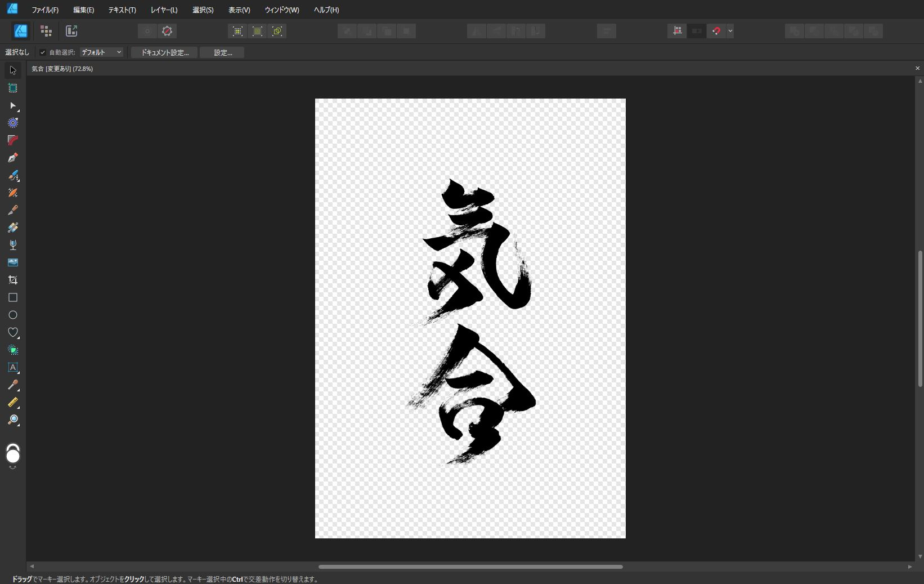Uncheck the 自動選択 checkbox
This screenshot has height=584, width=924.
(x=43, y=52)
